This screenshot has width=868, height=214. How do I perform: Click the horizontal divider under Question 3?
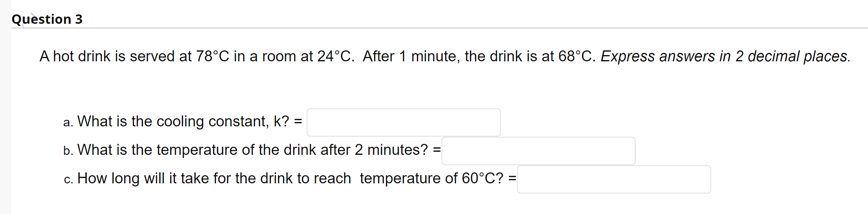[x=439, y=28]
